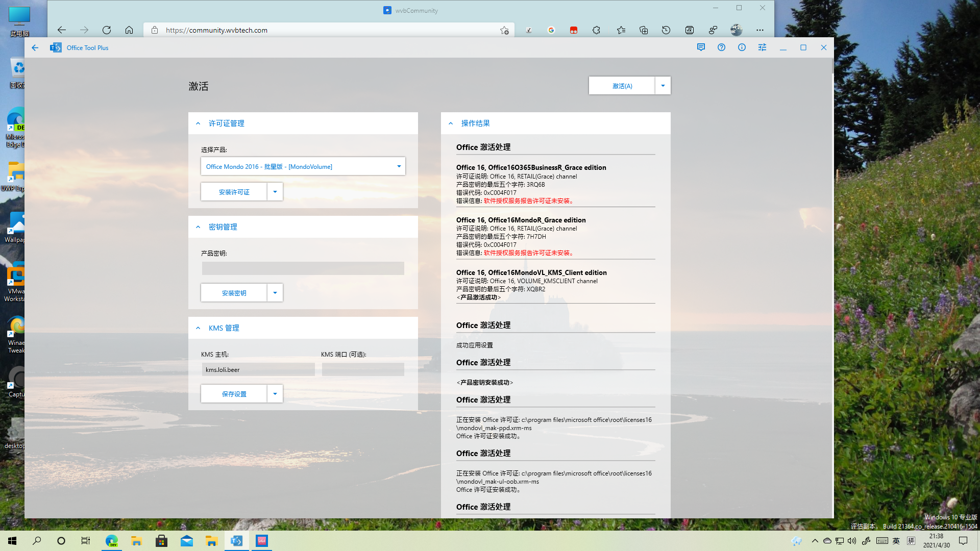The image size is (980, 551).
Task: Add page to favorites star in Edge
Action: tap(504, 30)
